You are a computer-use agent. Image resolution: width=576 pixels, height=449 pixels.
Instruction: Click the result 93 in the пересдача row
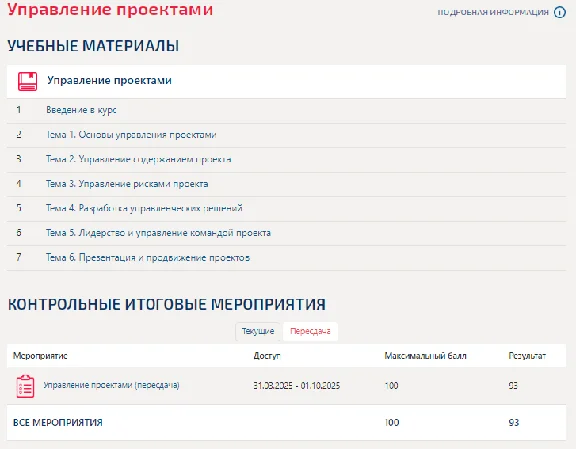tap(513, 385)
